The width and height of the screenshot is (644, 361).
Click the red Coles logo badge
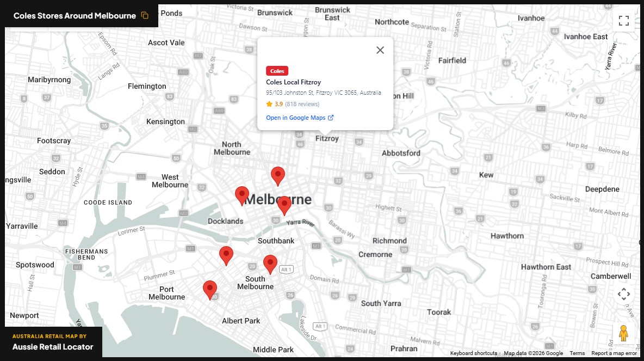click(x=277, y=71)
